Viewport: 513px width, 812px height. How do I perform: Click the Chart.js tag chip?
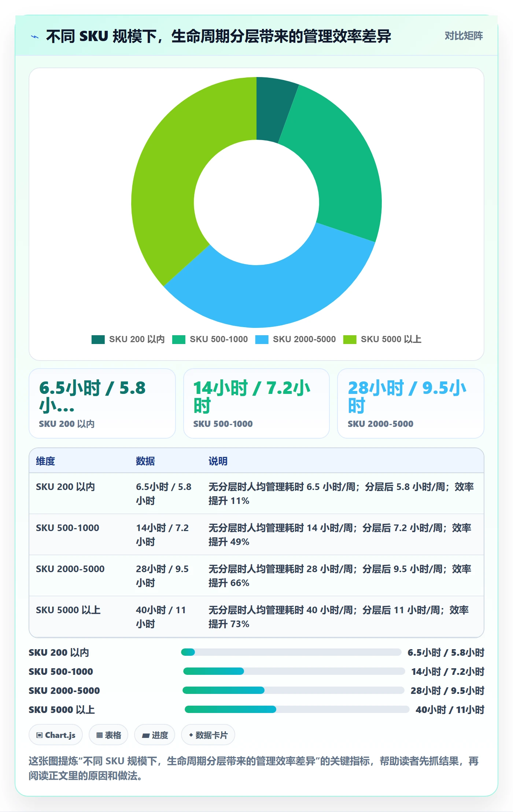(56, 735)
